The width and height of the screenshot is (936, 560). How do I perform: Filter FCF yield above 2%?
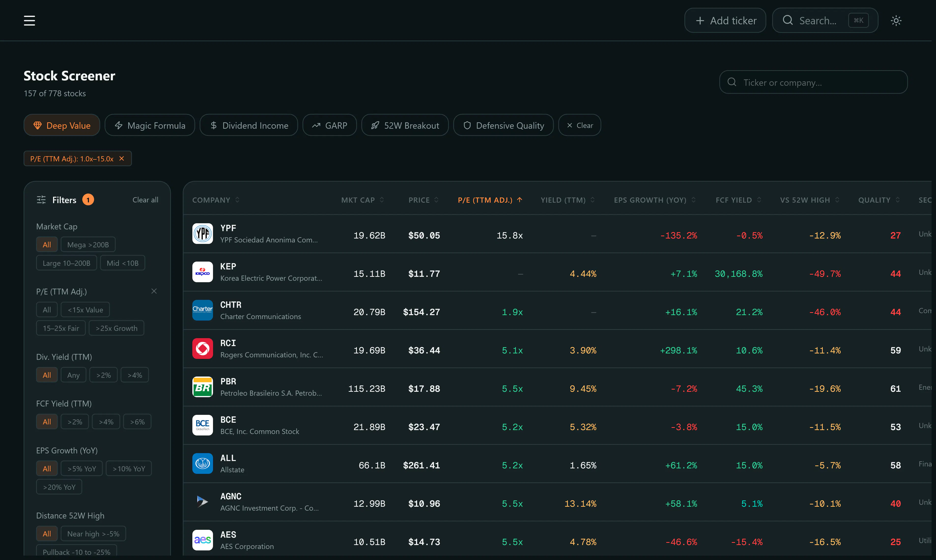click(x=75, y=422)
